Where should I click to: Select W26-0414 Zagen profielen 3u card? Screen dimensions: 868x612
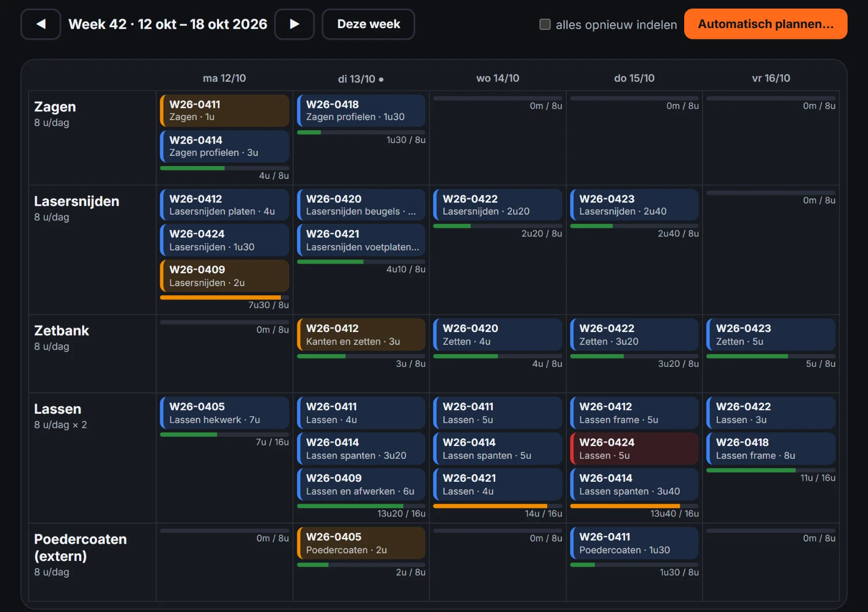225,146
